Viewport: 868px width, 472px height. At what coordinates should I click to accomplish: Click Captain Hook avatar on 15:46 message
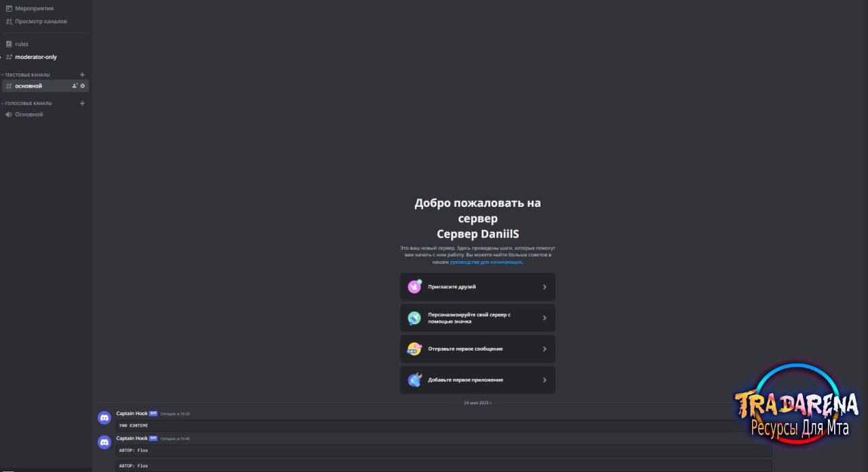coord(104,443)
